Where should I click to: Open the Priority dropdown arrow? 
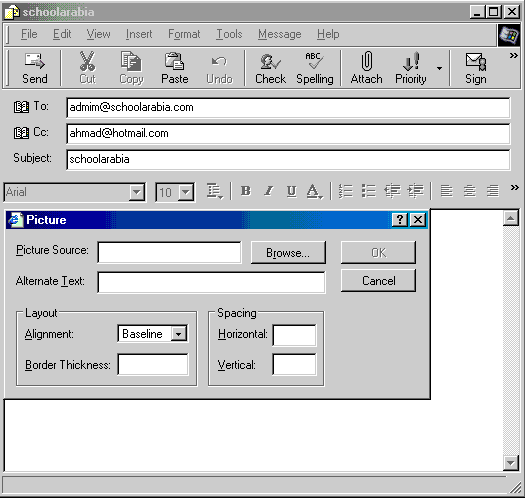click(x=439, y=69)
